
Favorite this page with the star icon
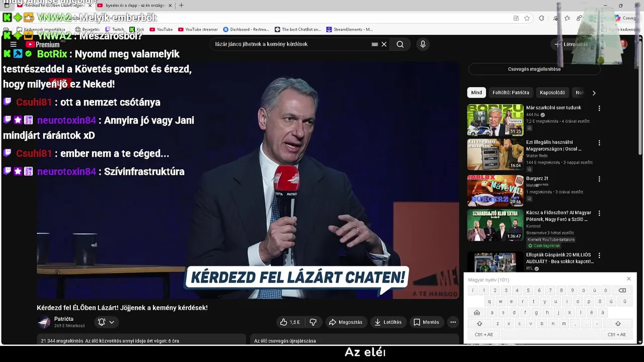(527, 18)
